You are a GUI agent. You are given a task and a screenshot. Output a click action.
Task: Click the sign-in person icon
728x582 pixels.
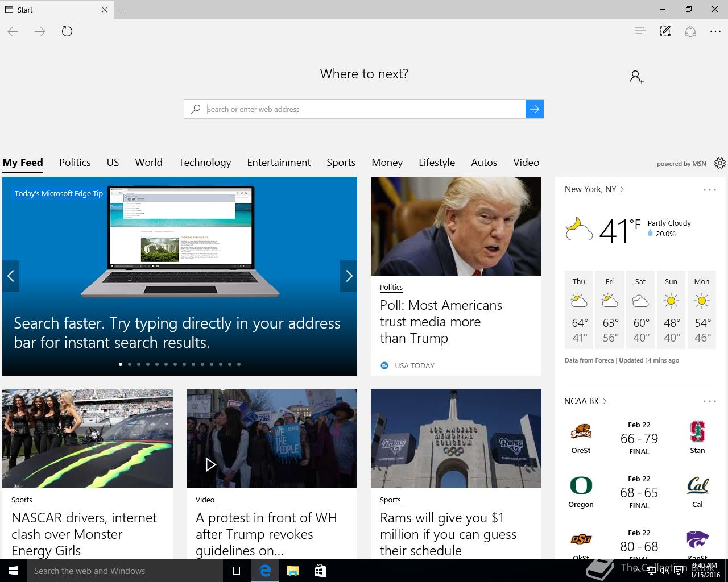tap(636, 77)
